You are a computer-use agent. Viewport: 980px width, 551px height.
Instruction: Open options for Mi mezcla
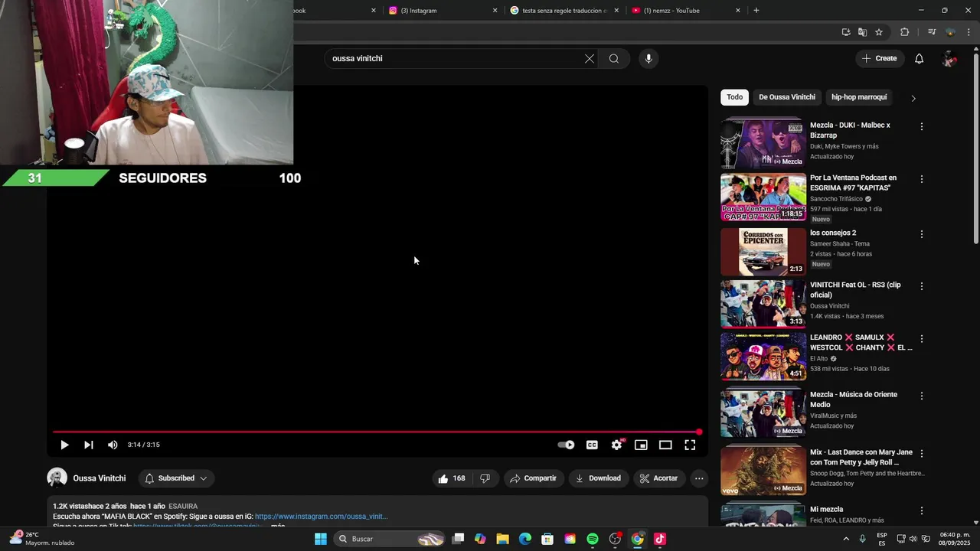(922, 510)
